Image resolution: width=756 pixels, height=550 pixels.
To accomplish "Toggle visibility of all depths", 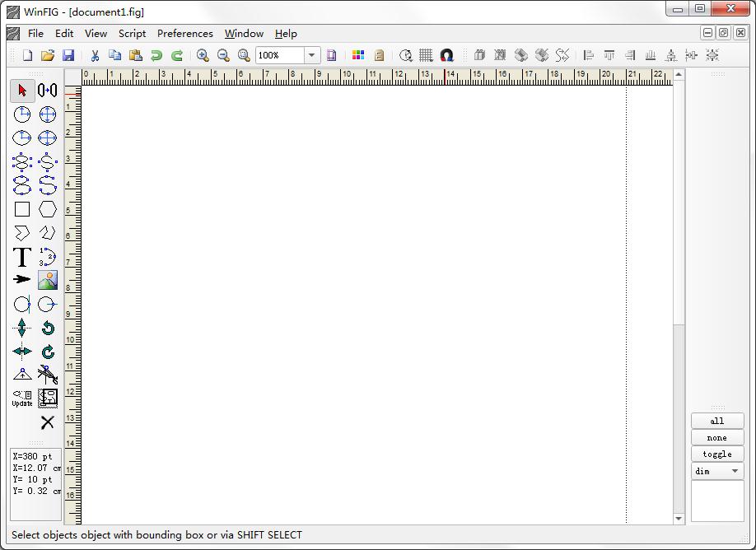I will pos(716,421).
